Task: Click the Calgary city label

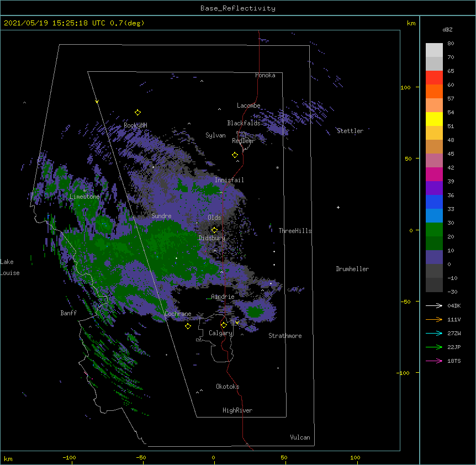Action: [221, 333]
